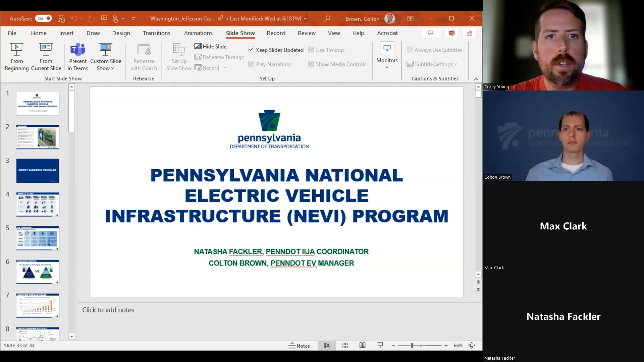Image resolution: width=644 pixels, height=362 pixels.
Task: Open the File tab
Action: click(12, 33)
